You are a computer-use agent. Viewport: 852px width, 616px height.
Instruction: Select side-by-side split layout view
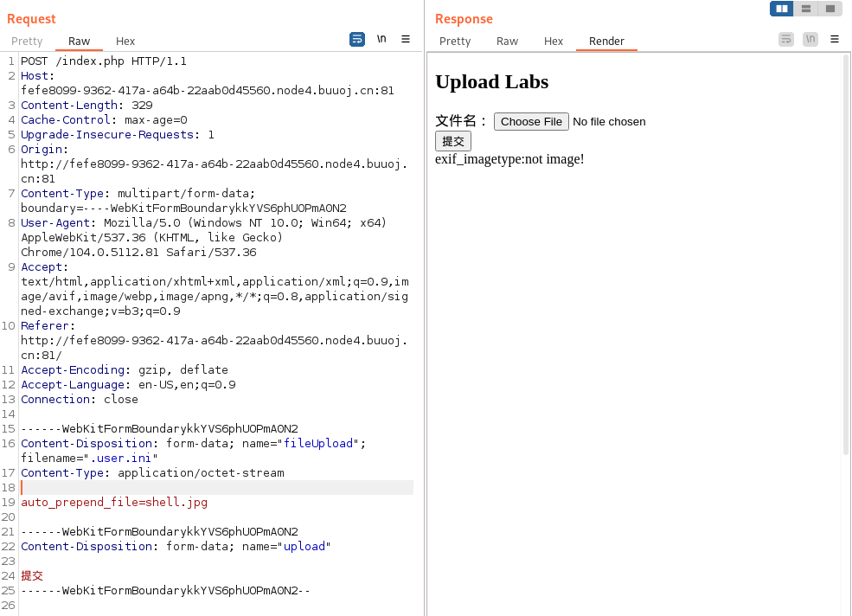point(782,9)
